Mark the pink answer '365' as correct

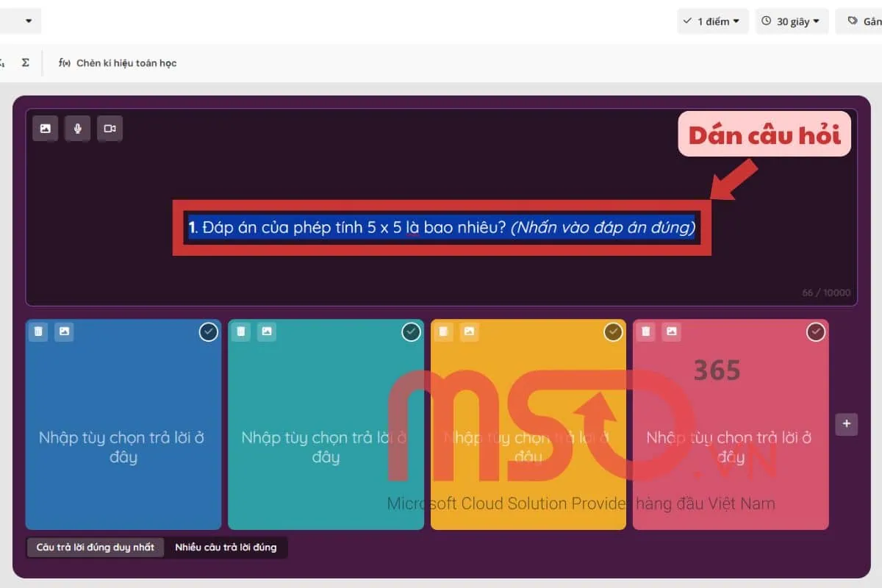tap(815, 331)
